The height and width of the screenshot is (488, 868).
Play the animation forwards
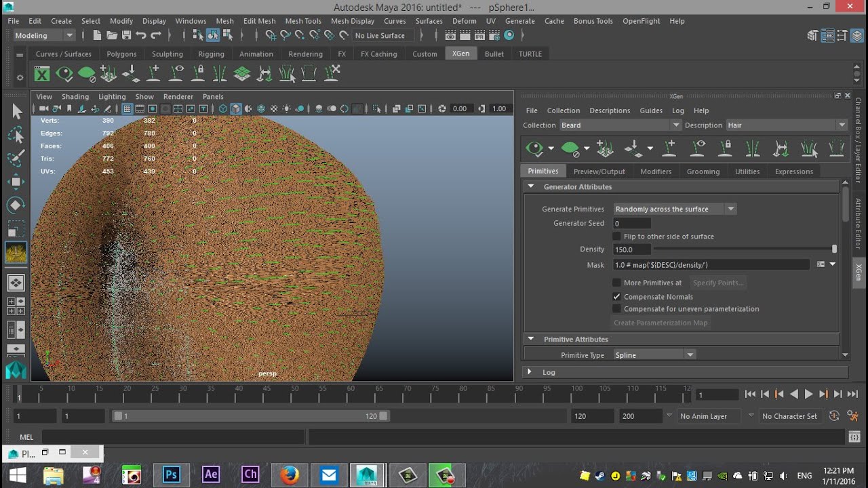pos(808,394)
